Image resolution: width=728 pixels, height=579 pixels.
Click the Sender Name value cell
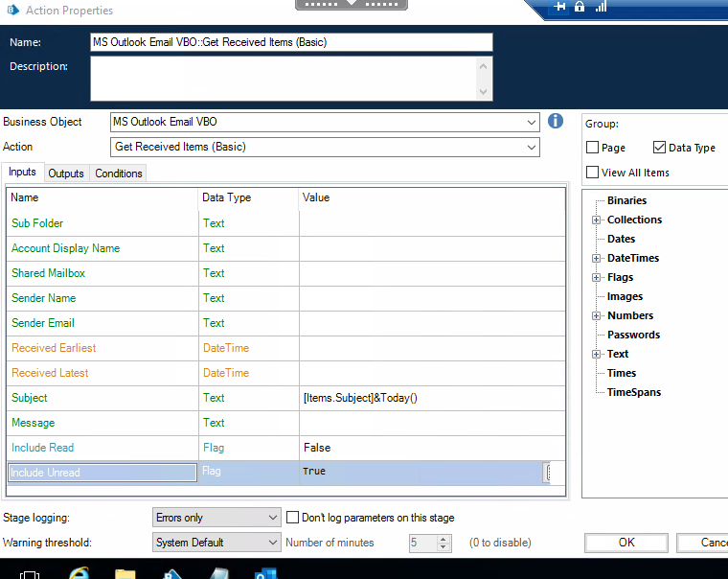tap(432, 298)
